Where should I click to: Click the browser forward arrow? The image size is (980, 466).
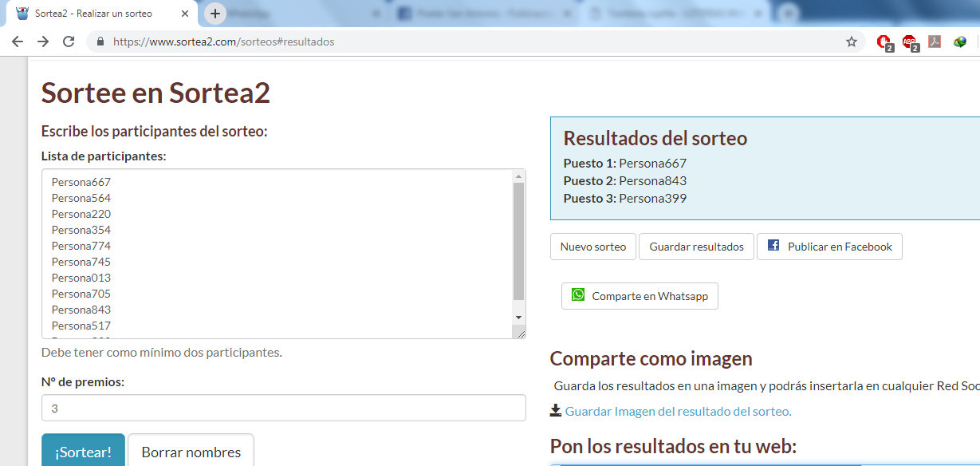pyautogui.click(x=43, y=41)
